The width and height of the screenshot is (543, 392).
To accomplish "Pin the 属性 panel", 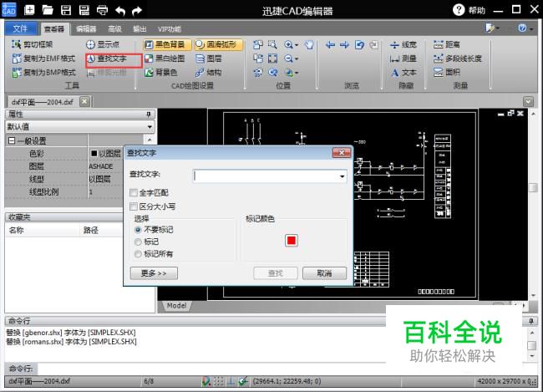I will [149, 114].
